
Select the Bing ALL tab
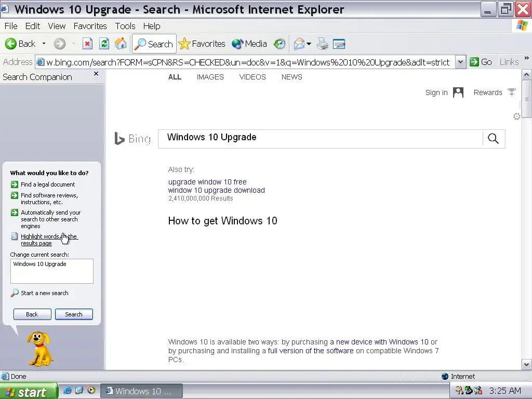[175, 77]
